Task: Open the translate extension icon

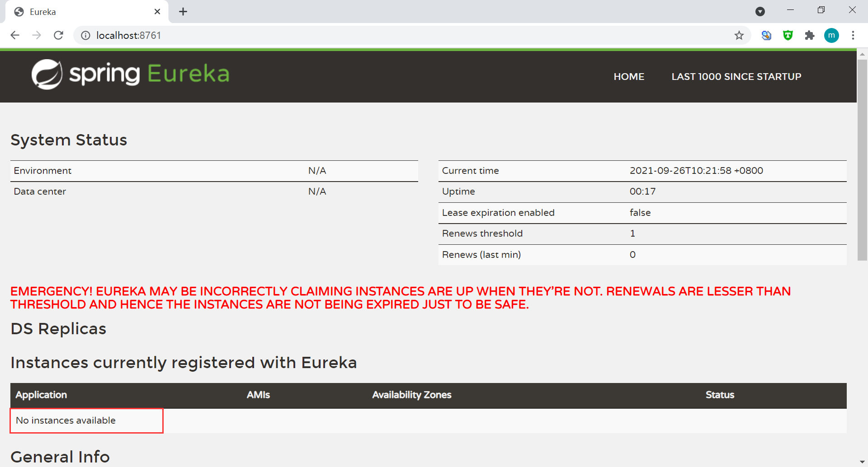Action: coord(766,35)
